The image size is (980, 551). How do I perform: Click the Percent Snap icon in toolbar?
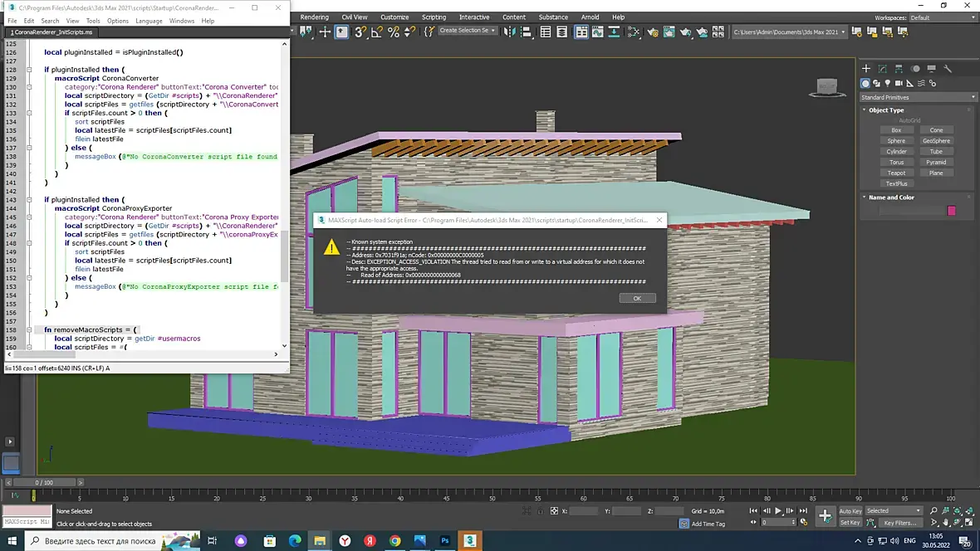(x=394, y=32)
